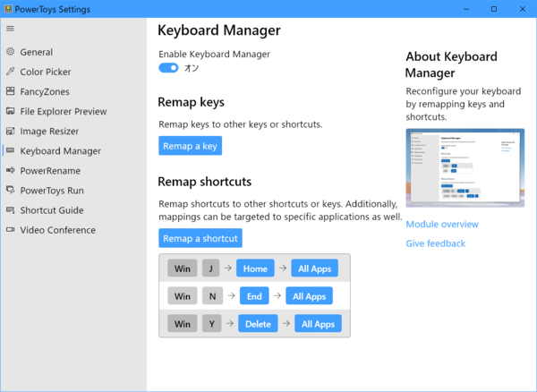Click the Home target key
The height and width of the screenshot is (392, 537).
pos(255,268)
